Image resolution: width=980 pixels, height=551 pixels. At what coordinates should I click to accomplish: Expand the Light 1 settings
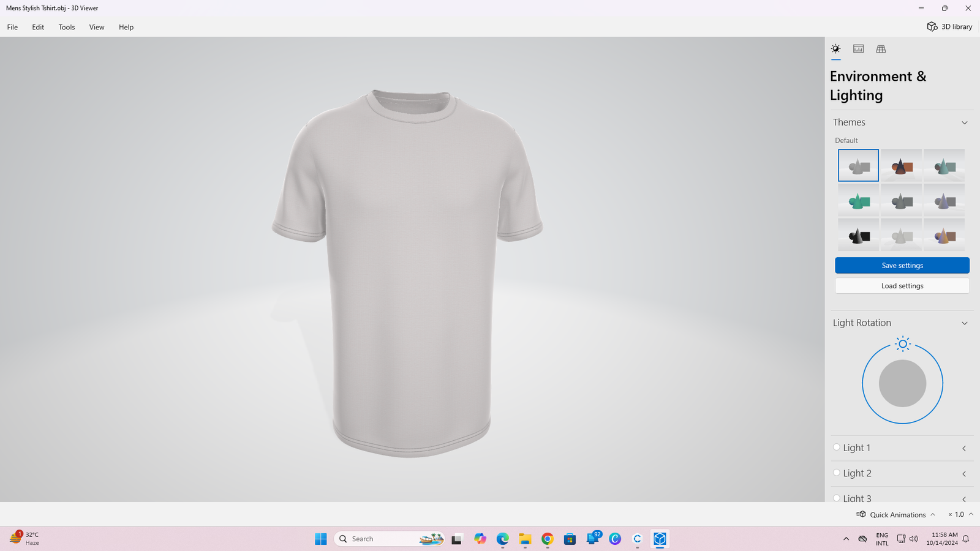tap(964, 448)
